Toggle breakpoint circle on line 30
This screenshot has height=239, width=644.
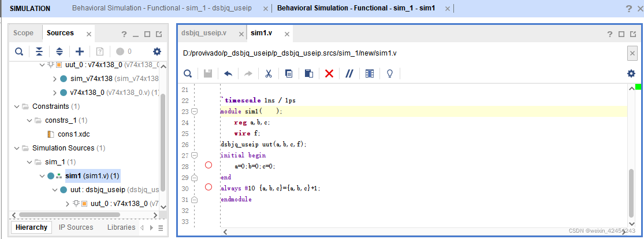tap(209, 187)
